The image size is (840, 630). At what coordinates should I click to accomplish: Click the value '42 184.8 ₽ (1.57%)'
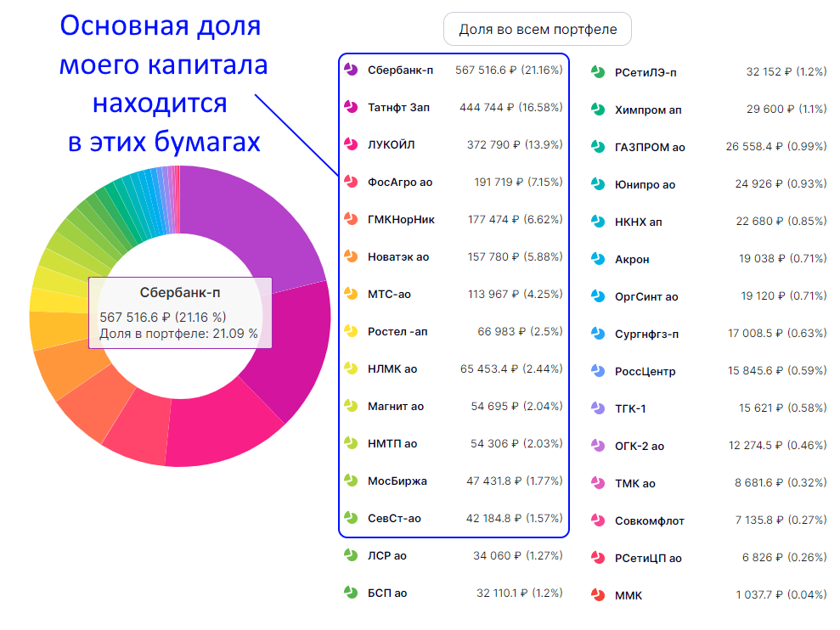[515, 518]
